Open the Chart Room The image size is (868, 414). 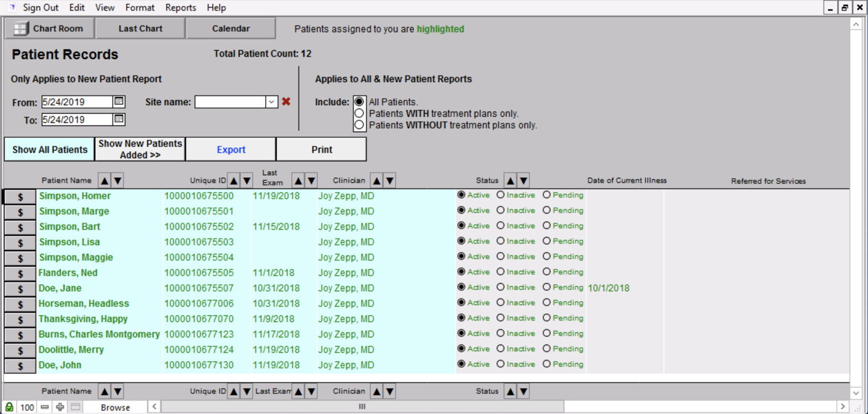(49, 28)
